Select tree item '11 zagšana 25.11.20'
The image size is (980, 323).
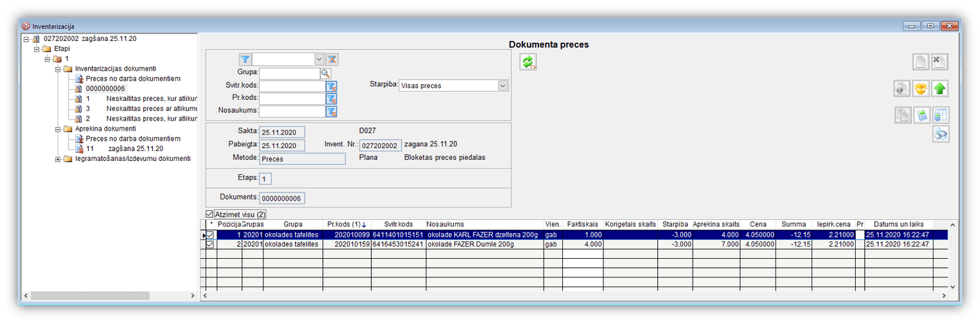pos(124,149)
